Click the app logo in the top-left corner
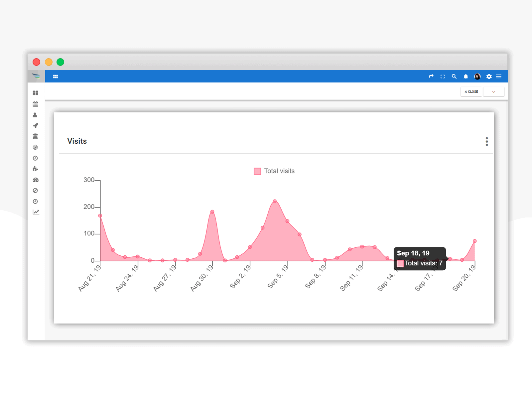532x399 pixels. click(36, 76)
